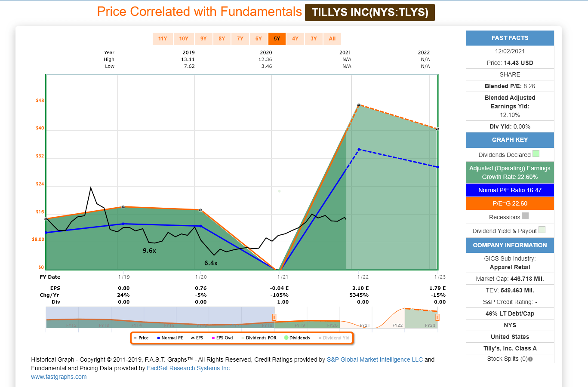Click the right range navigator handle
Viewport: 588px width, 387px height.
(x=437, y=317)
